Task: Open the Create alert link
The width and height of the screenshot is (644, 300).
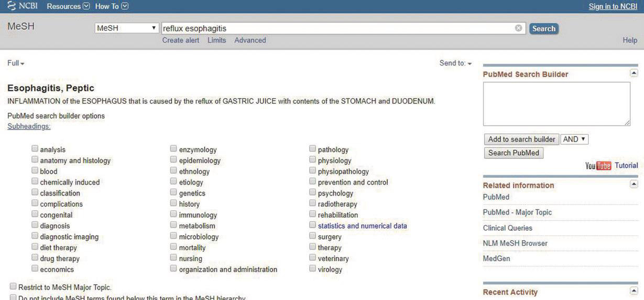Action: pyautogui.click(x=181, y=40)
